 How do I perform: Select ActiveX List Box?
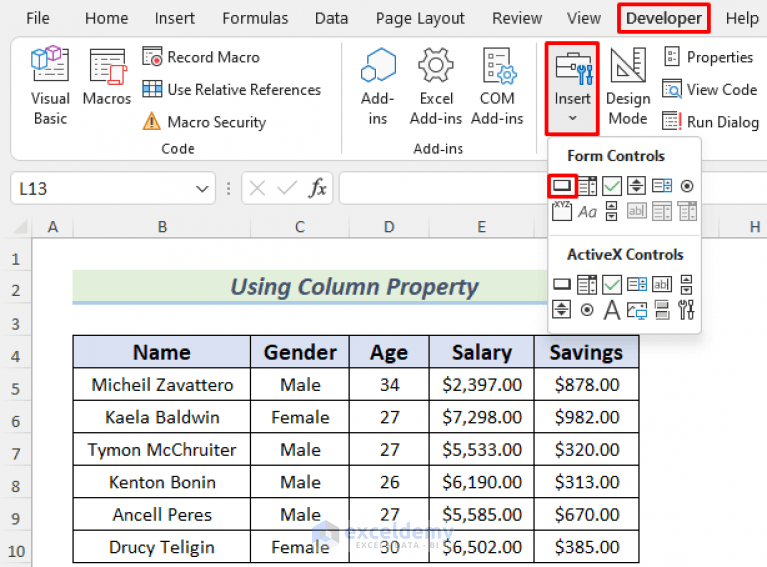[x=637, y=284]
